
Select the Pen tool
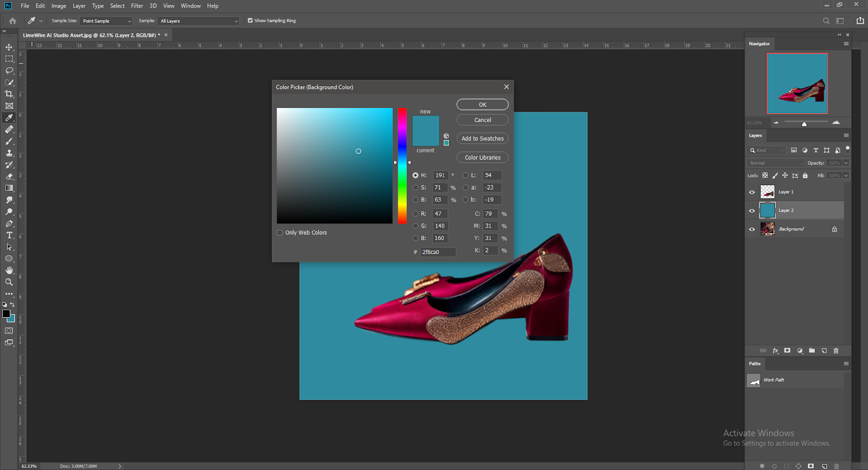pyautogui.click(x=9, y=223)
